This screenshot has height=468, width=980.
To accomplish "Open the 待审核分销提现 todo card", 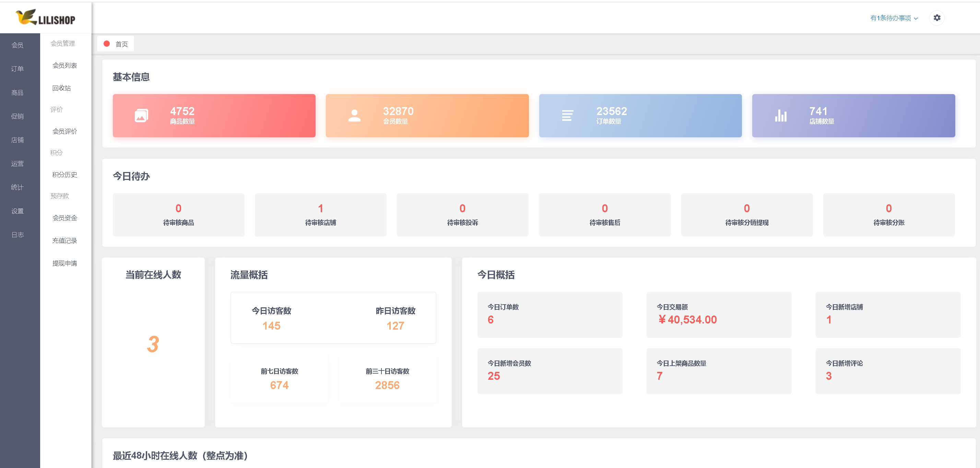I will pos(747,215).
